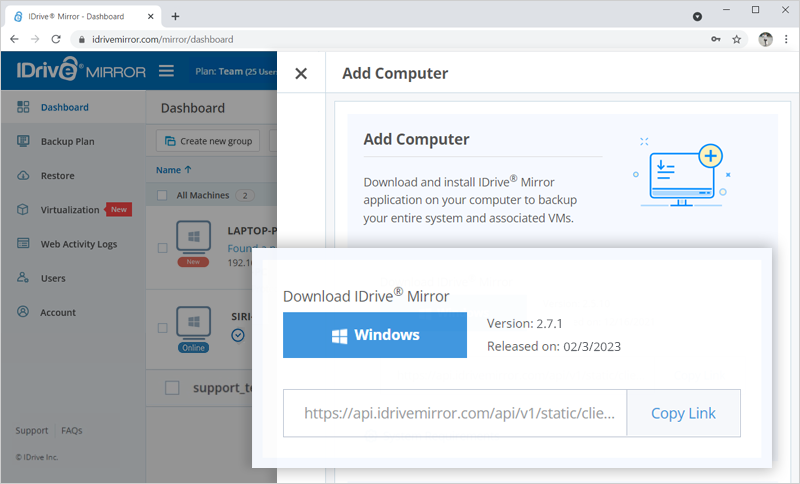Check the All Machines checkbox
Image resolution: width=800 pixels, height=484 pixels.
(162, 195)
